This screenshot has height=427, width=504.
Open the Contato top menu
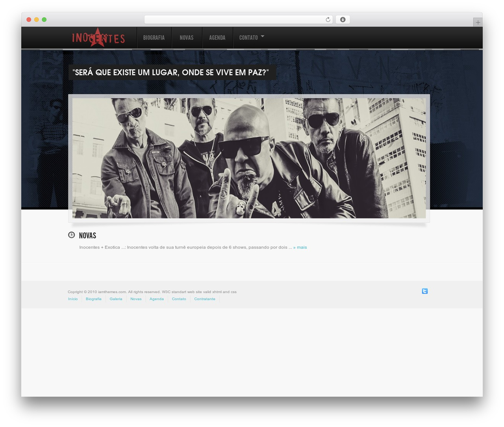248,38
